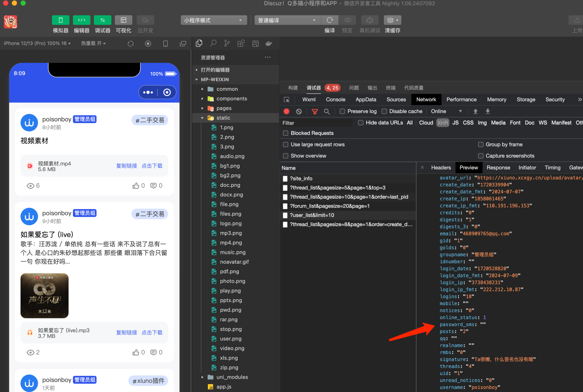The image size is (583, 392).
Task: Click the #xiuno插件 tag
Action: pos(148,381)
